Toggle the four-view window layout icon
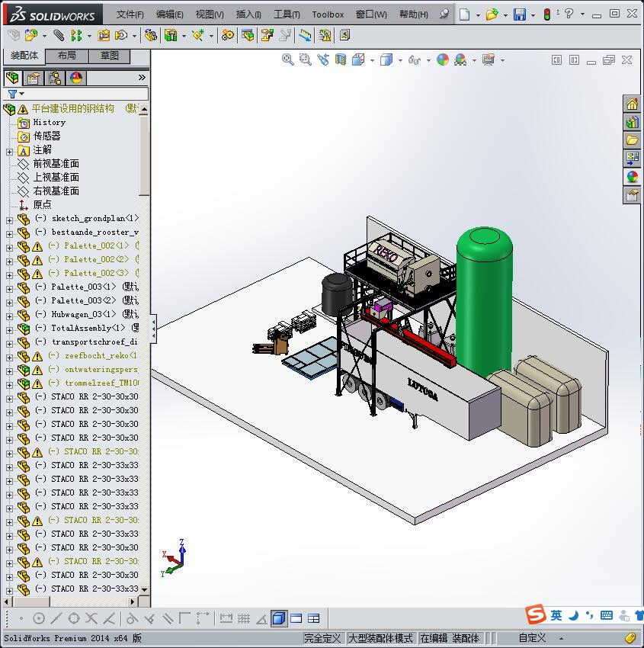This screenshot has height=648, width=644. (314, 619)
